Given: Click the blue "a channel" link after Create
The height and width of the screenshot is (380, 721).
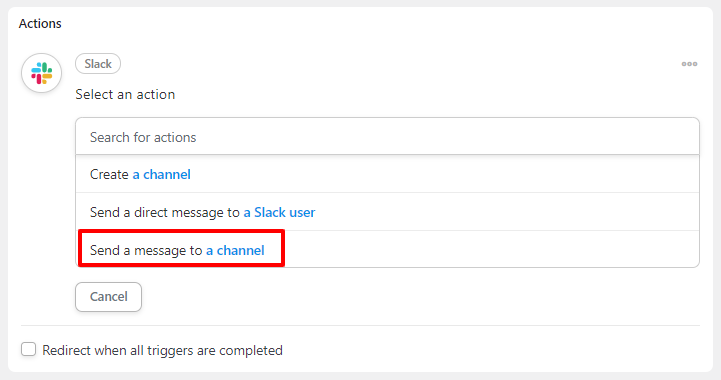Looking at the screenshot, I should tap(161, 174).
